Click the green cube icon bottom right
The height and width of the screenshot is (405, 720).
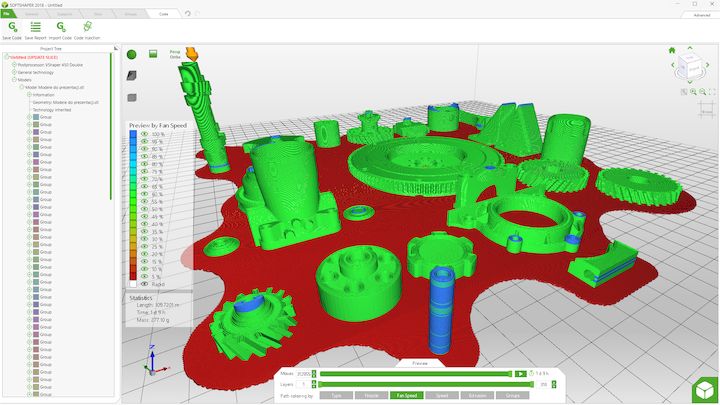[x=702, y=389]
